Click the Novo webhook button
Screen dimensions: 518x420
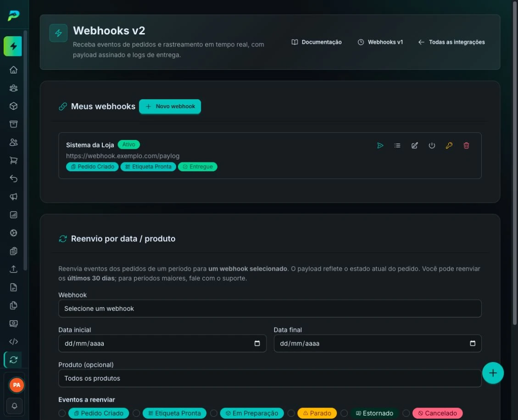click(170, 106)
